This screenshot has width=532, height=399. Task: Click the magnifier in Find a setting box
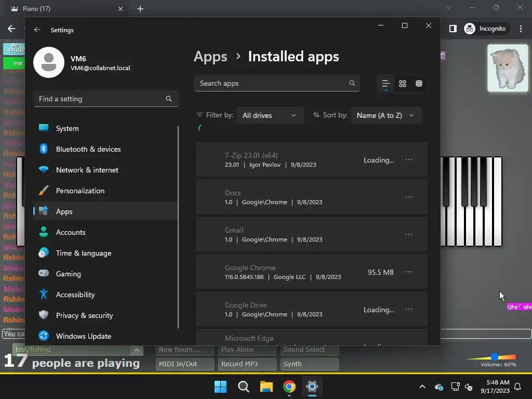click(169, 99)
